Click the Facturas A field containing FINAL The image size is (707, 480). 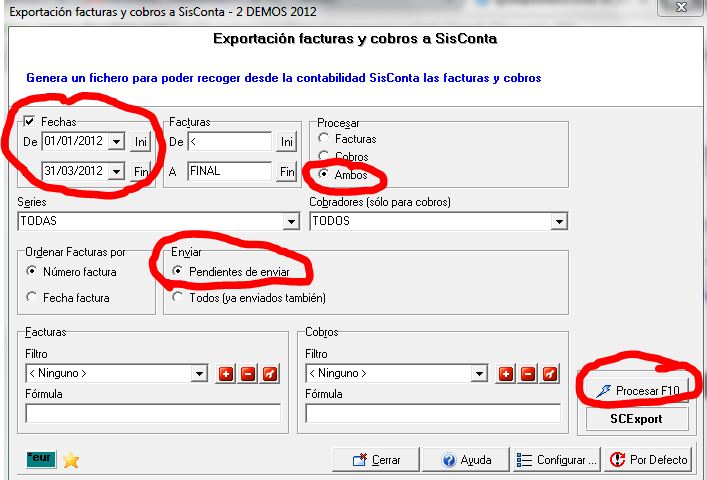coord(230,171)
